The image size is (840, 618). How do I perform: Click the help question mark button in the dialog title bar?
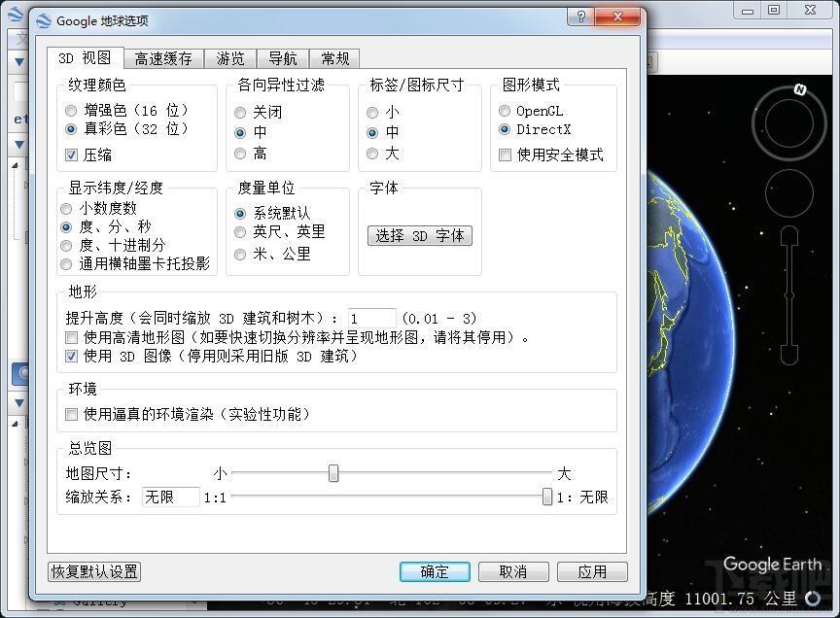(580, 17)
